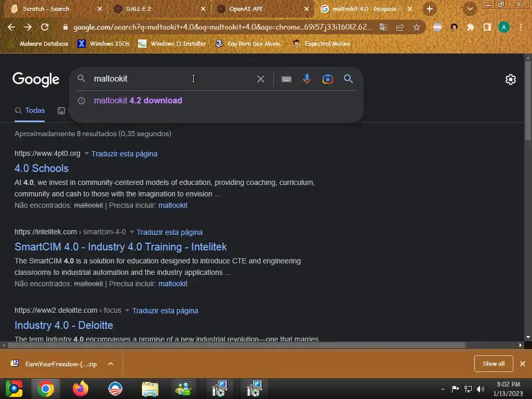Submit search with the magnifier button
Viewport: 532px width, 399px height.
pos(348,79)
